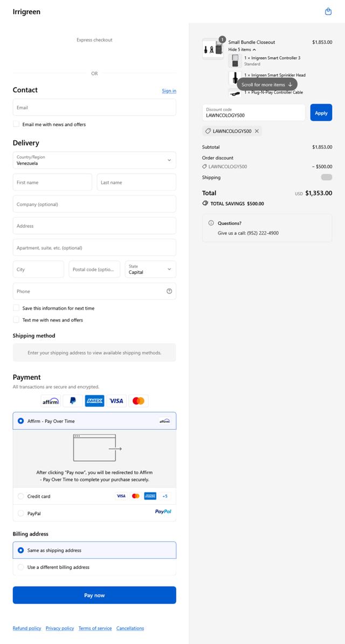The image size is (345, 644).
Task: Click the Plug-N-Play Controller Cable item
Action: [x=273, y=92]
